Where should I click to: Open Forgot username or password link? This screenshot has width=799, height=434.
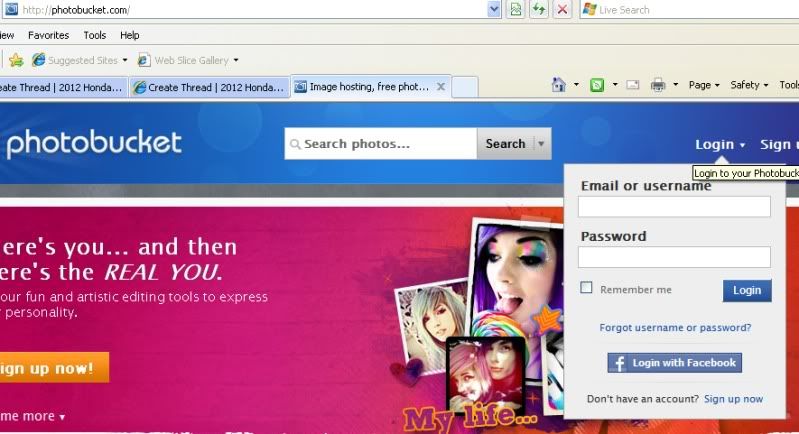pos(675,328)
